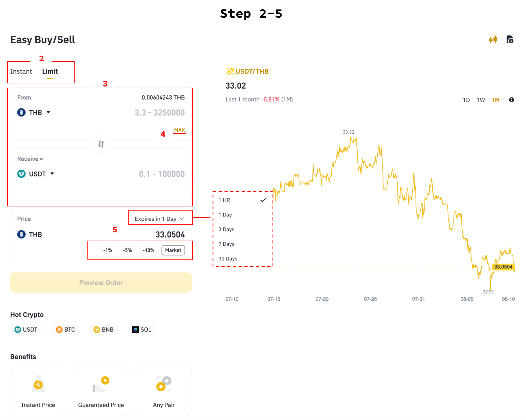Switch to the Instant tab
Image resolution: width=526 pixels, height=420 pixels.
(21, 71)
